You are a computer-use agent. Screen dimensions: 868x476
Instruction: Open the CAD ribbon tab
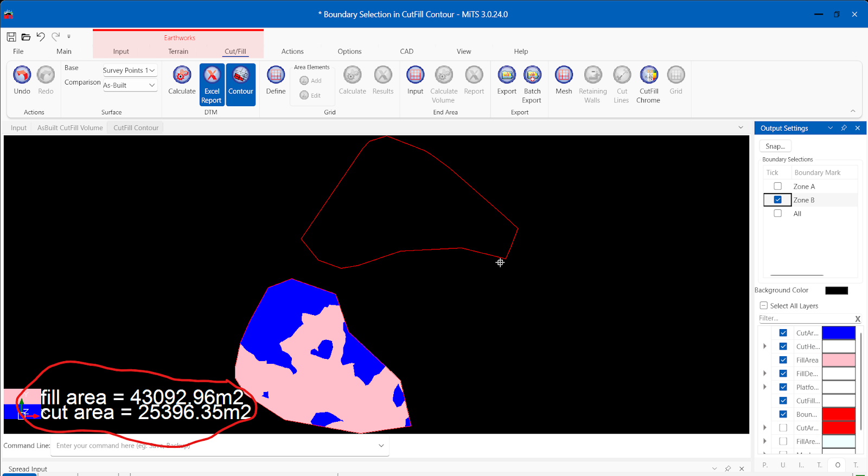(x=407, y=52)
